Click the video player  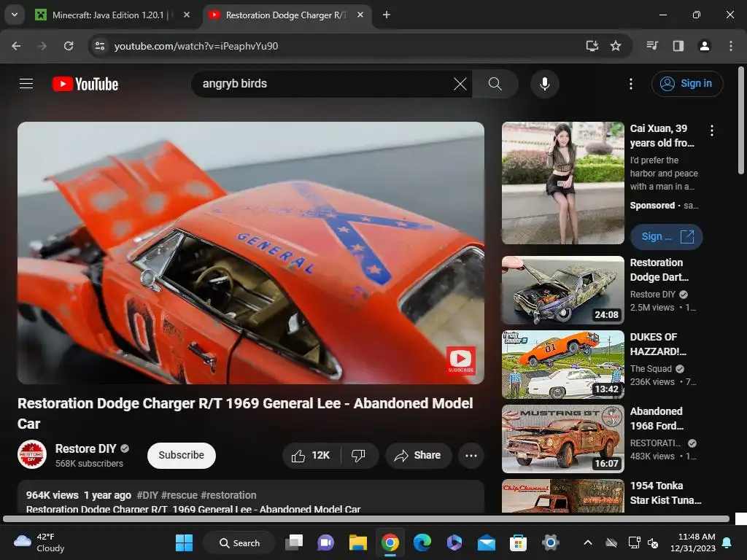point(251,253)
